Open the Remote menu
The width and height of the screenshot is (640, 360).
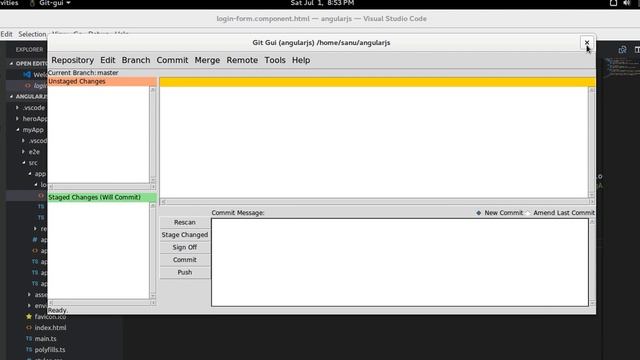coord(242,60)
